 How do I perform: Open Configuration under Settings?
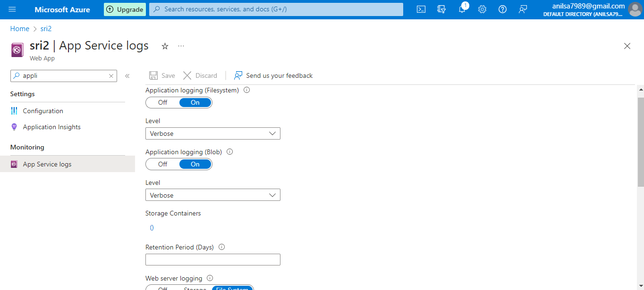point(42,110)
